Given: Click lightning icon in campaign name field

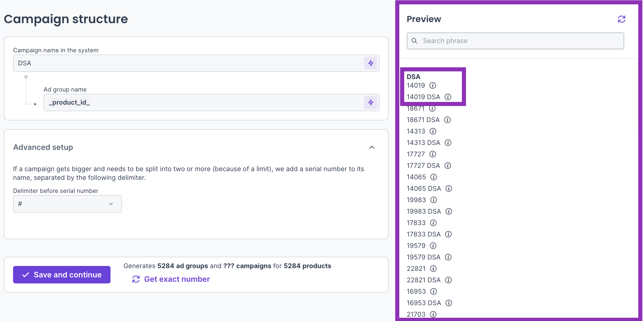Looking at the screenshot, I should 370,63.
